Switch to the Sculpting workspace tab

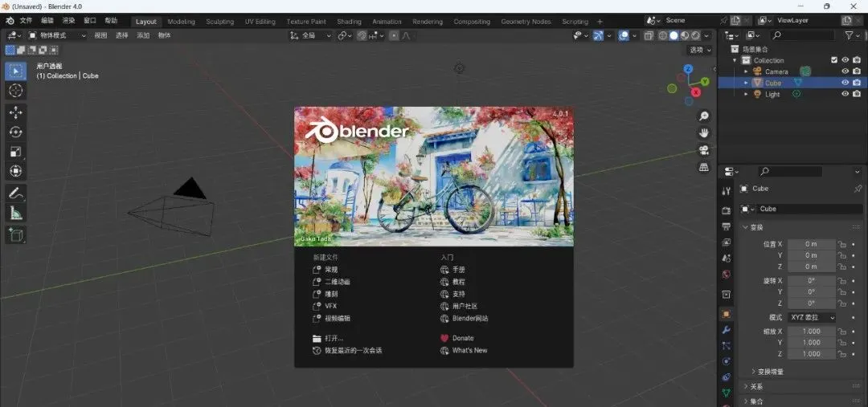[219, 22]
